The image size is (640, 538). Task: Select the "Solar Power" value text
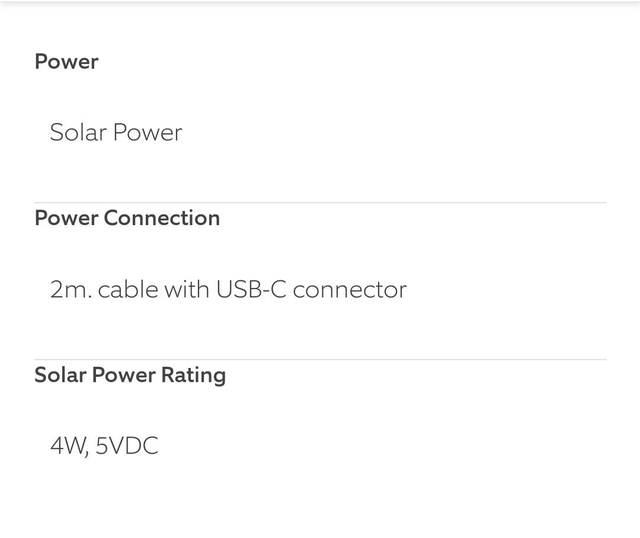click(116, 133)
